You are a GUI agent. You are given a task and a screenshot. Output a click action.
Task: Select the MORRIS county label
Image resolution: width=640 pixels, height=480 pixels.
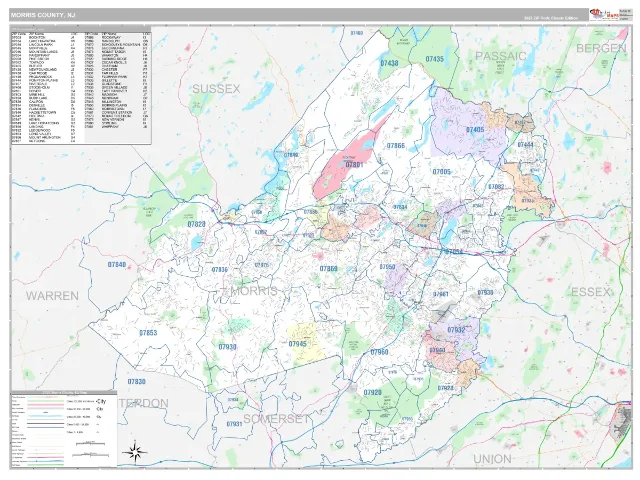point(254,291)
